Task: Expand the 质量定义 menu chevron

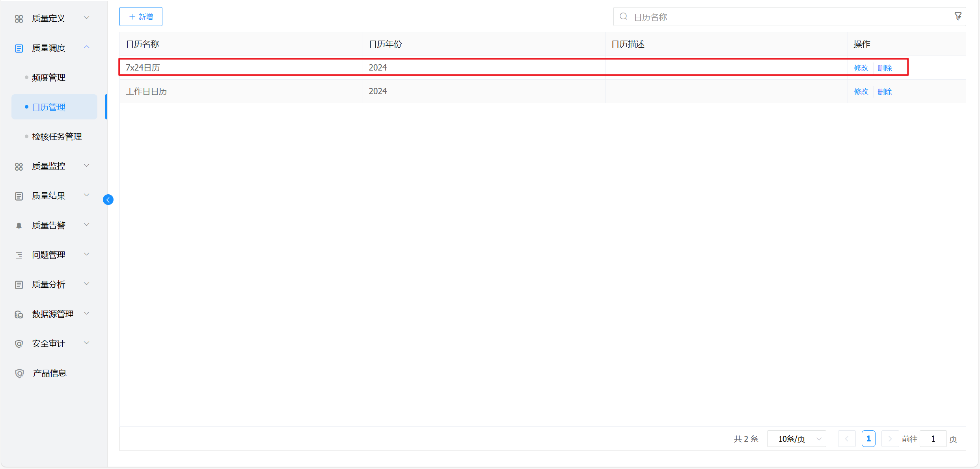Action: (x=87, y=18)
